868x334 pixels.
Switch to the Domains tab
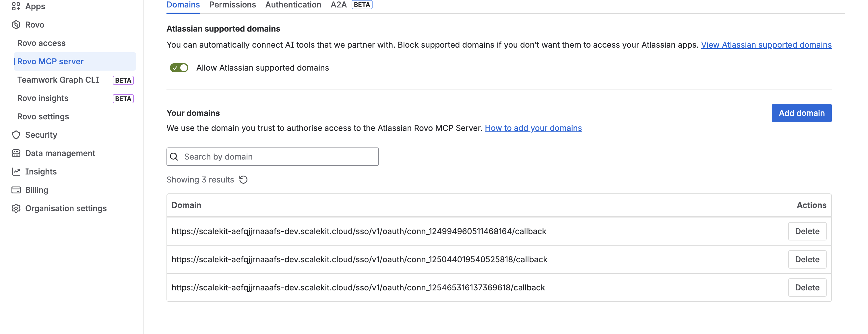(x=183, y=5)
